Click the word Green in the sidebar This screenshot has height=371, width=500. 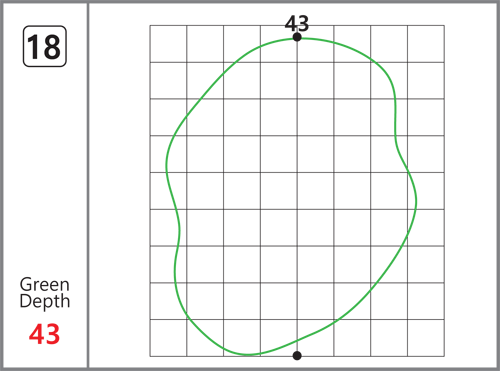coord(45,285)
